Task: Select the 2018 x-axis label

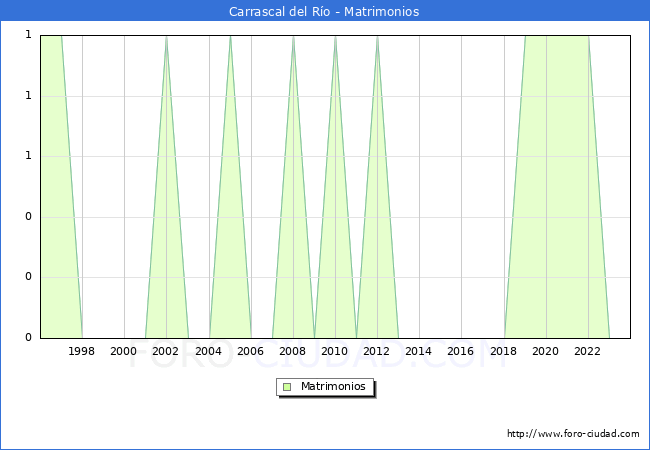Action: (504, 351)
